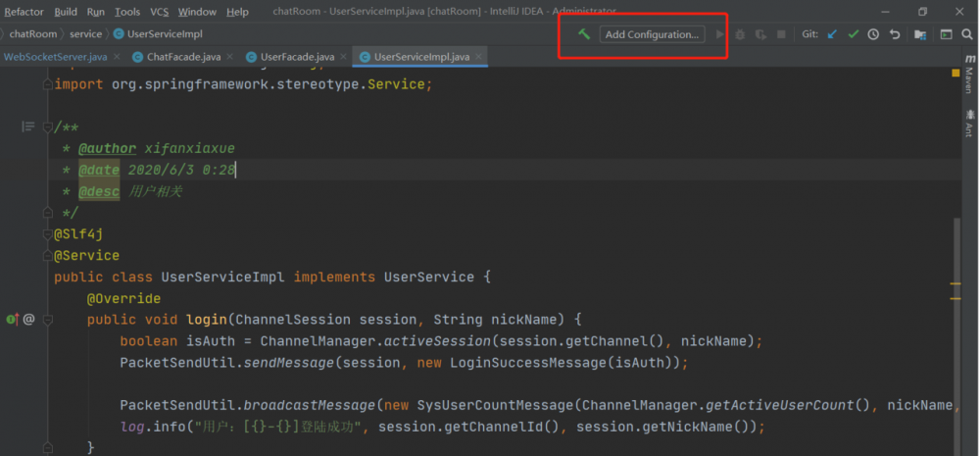Viewport: 980px width, 456px height.
Task: Fold the login method body
Action: pyautogui.click(x=46, y=320)
